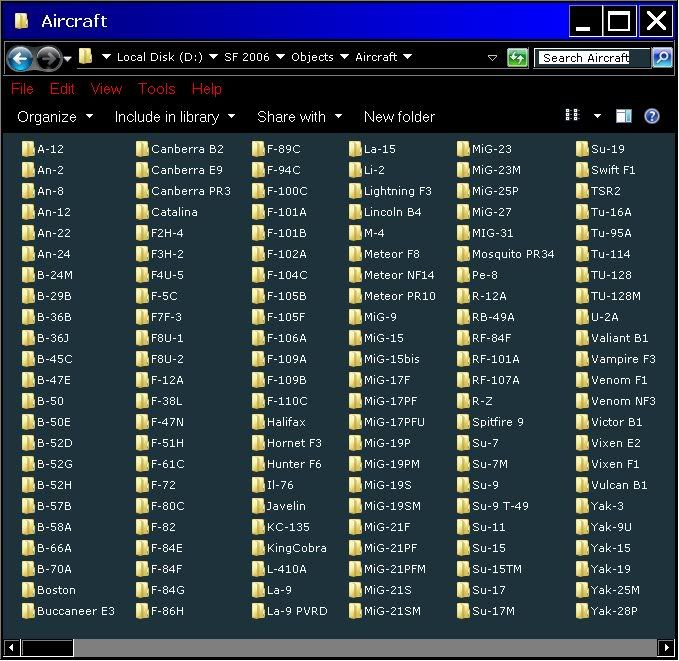Select the folder named Hunter F6

[x=287, y=464]
